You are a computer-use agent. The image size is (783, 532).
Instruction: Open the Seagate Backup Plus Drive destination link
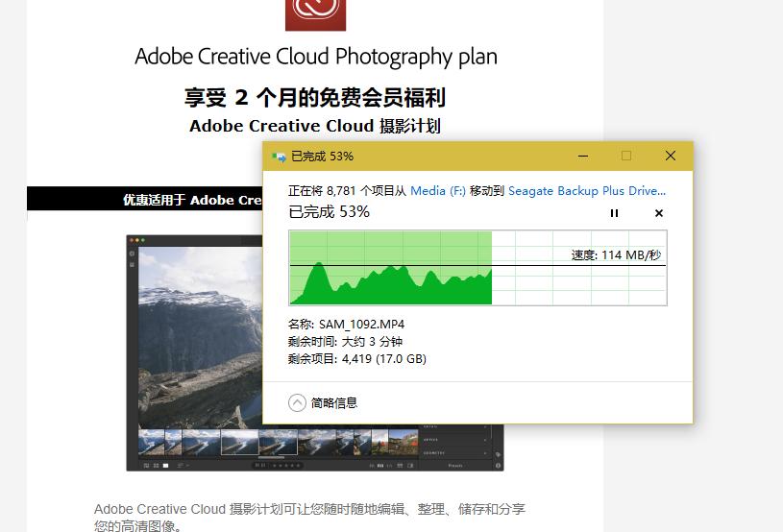click(587, 191)
